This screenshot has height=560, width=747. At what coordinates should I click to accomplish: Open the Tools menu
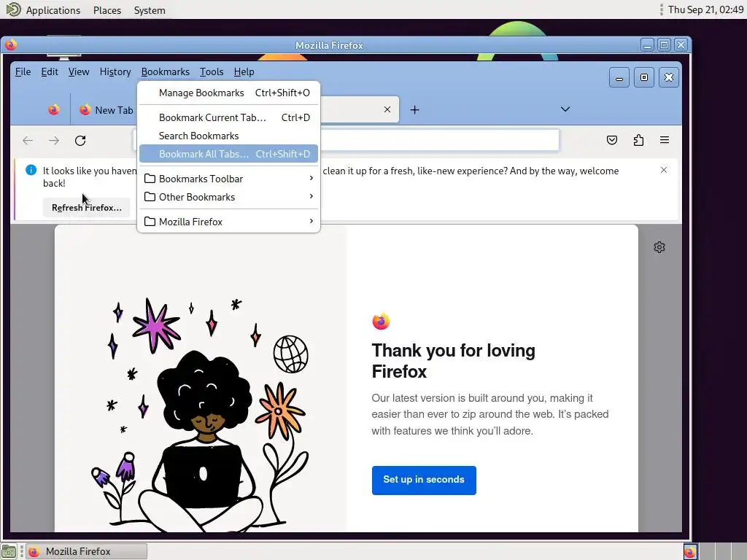tap(212, 72)
